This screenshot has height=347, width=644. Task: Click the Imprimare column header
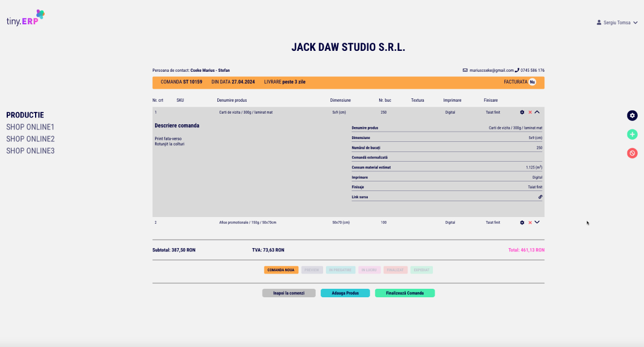coord(452,101)
